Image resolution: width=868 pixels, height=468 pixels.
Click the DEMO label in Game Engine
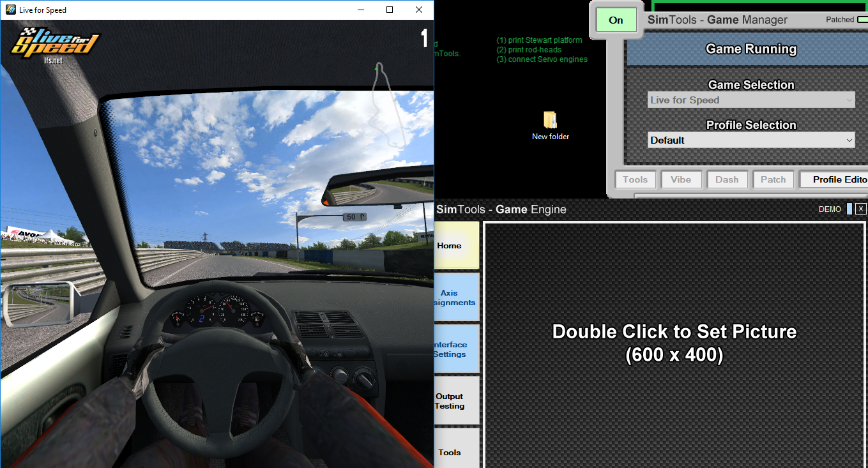pos(830,209)
